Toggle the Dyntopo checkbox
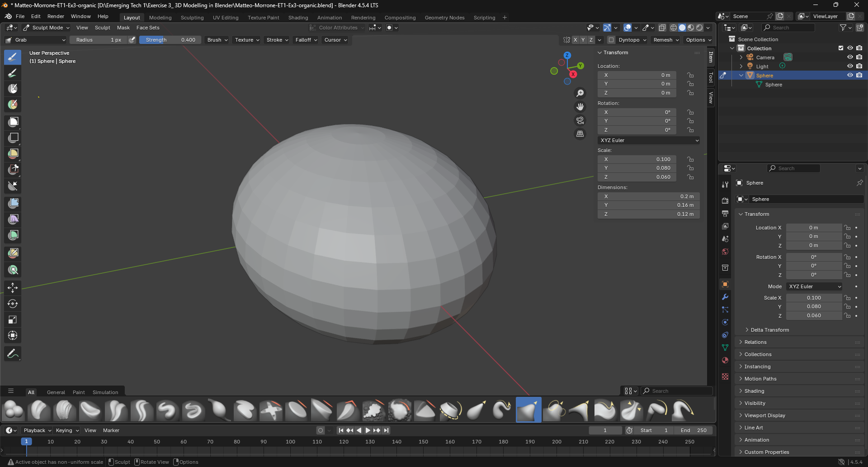Viewport: 868px width, 467px height. click(x=611, y=40)
